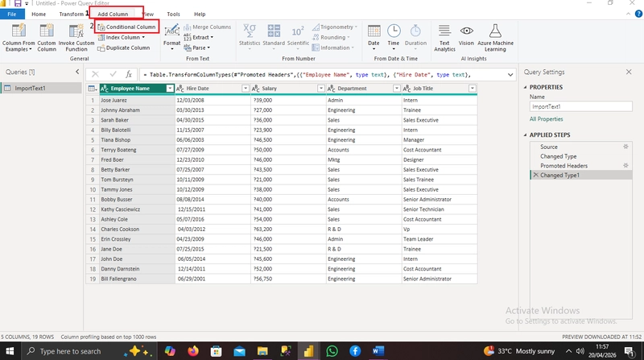Collapse the ribbon
The height and width of the screenshot is (360, 644).
[628, 14]
